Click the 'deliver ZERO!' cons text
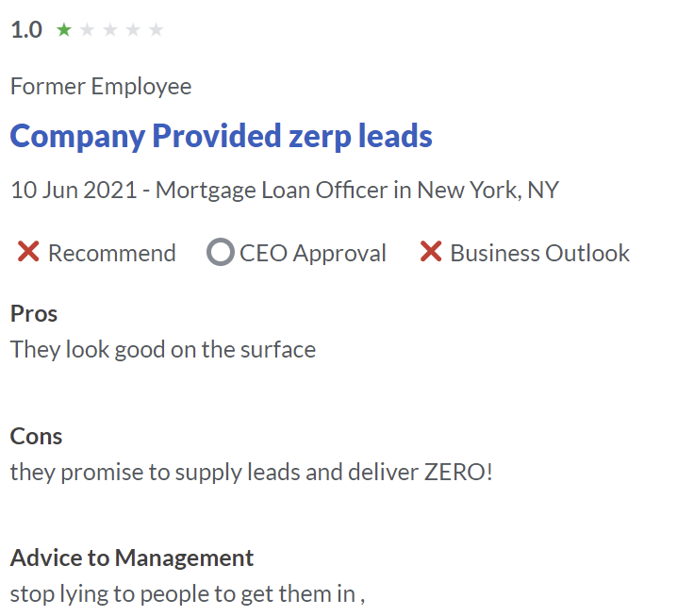 click(421, 472)
